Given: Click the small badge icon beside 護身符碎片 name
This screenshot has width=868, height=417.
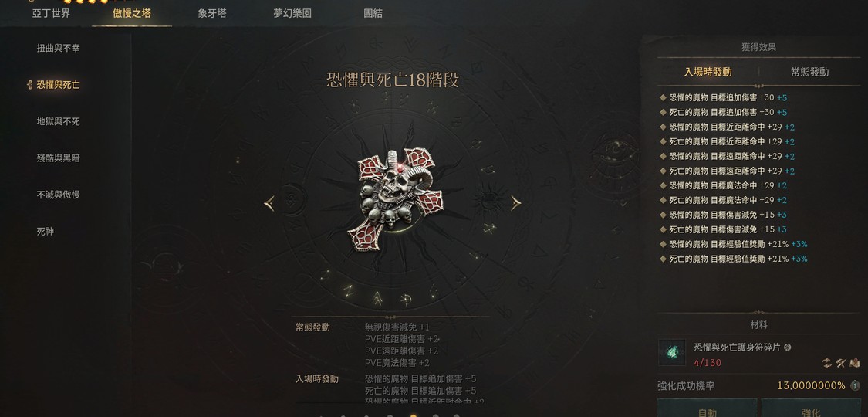Looking at the screenshot, I should click(x=788, y=347).
